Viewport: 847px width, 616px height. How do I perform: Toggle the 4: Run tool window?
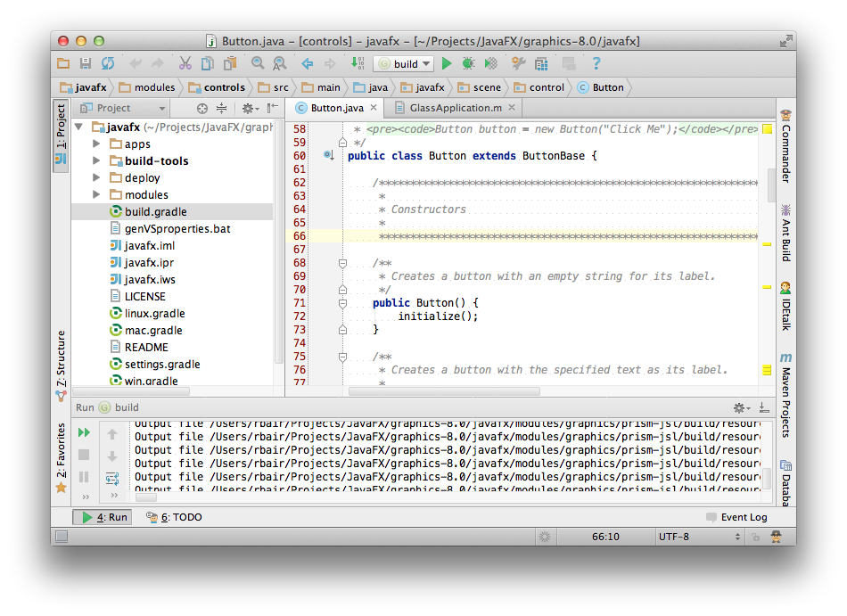click(103, 517)
